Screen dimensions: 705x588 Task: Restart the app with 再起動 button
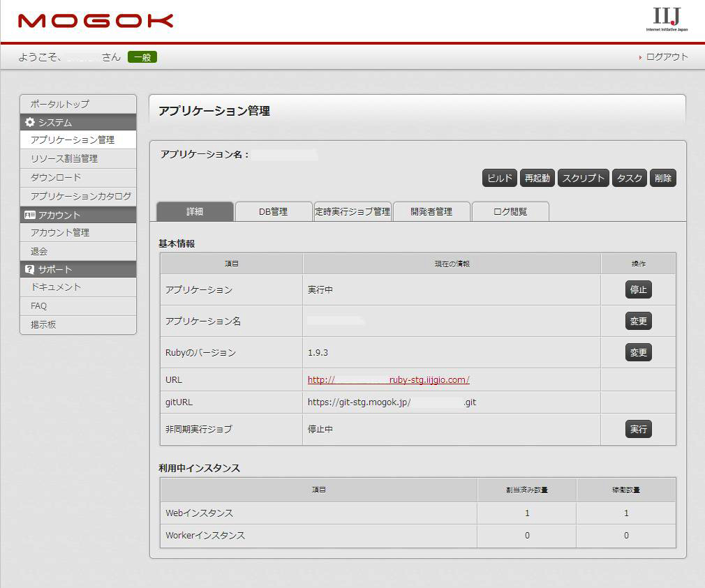(537, 179)
